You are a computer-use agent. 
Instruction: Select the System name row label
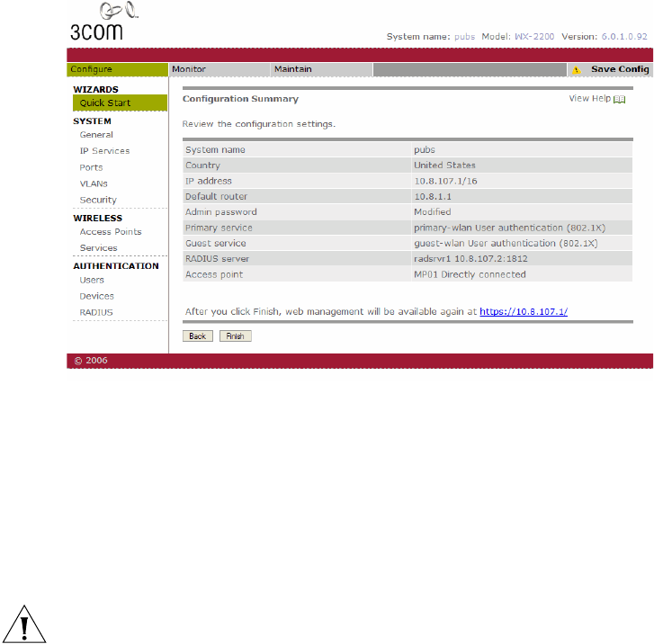point(215,149)
